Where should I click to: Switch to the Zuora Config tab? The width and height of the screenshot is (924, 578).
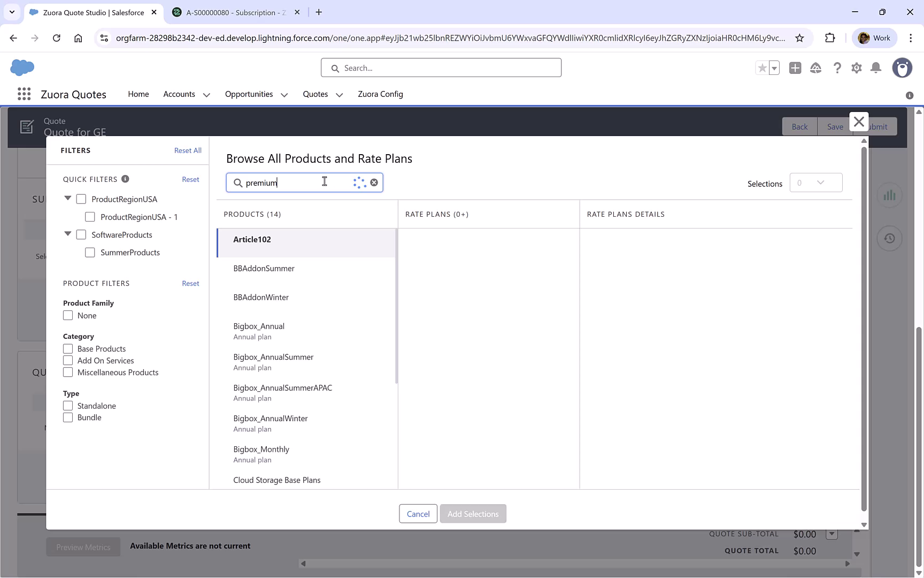coord(380,94)
